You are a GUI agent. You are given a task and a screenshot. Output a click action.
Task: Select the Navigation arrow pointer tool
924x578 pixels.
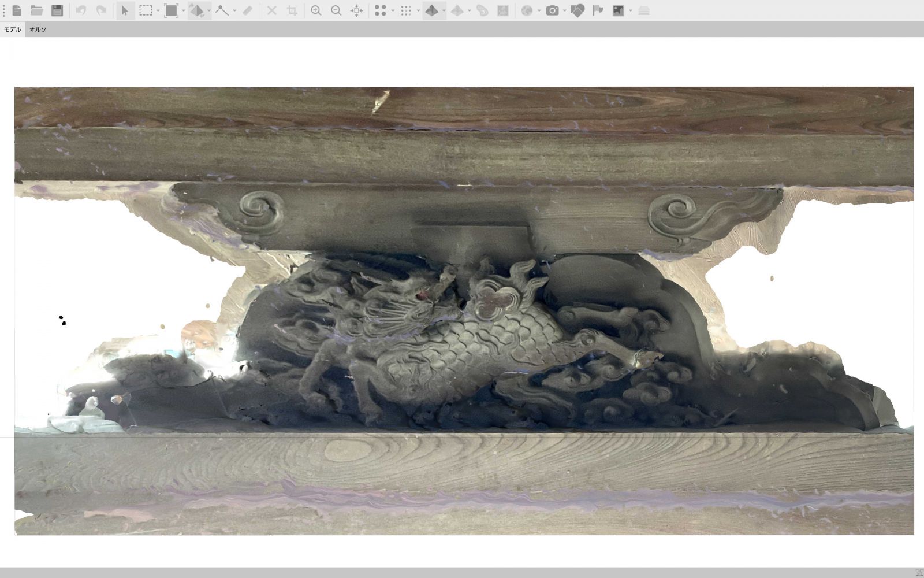coord(125,10)
